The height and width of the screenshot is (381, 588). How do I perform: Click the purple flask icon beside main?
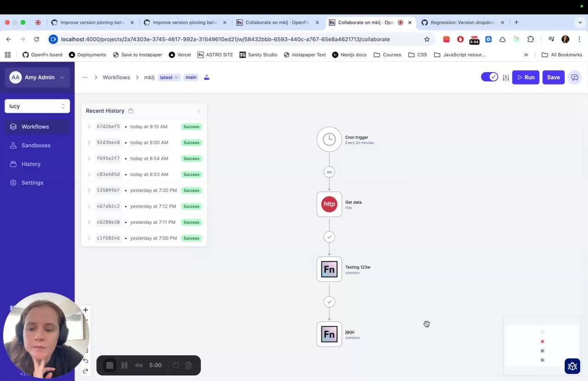[x=207, y=77]
